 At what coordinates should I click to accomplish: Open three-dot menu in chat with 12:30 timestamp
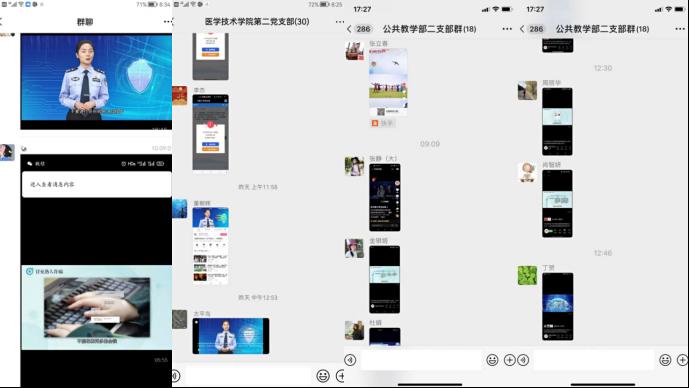(x=680, y=29)
